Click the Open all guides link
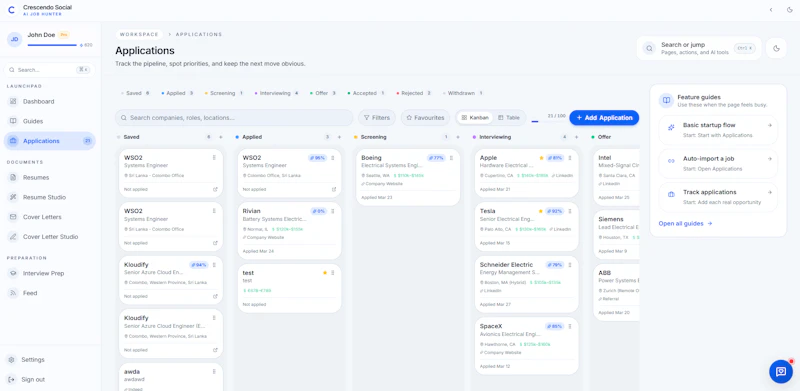The width and height of the screenshot is (800, 391). coord(685,224)
